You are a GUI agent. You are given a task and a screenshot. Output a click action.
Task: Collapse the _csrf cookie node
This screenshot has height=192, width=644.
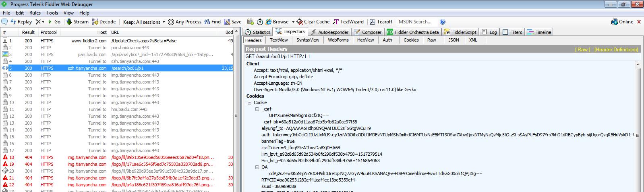pyautogui.click(x=257, y=109)
